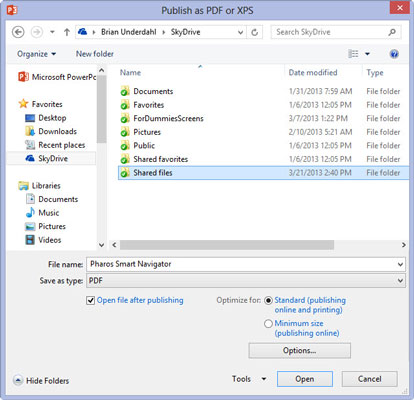
Task: Expand the address bar history dropdown
Action: click(x=240, y=32)
